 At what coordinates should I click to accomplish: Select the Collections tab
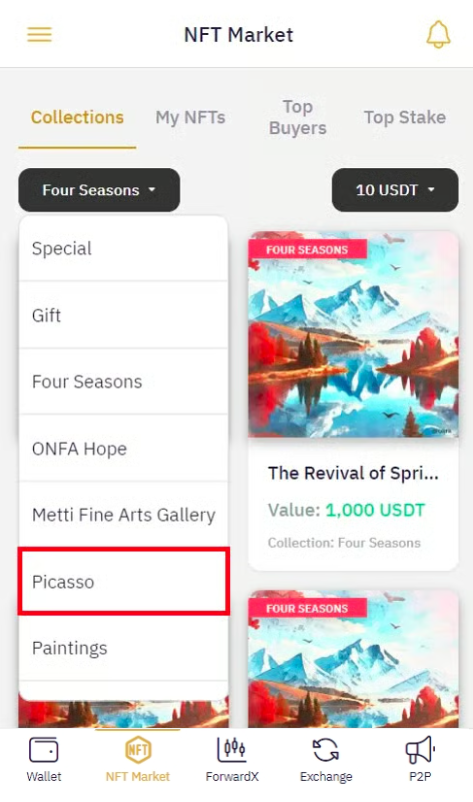point(77,117)
